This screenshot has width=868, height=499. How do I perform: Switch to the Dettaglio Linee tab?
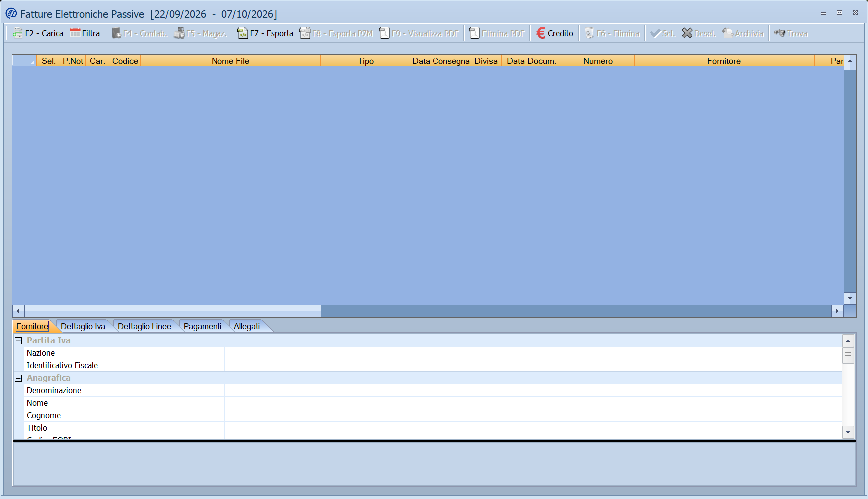pos(144,326)
